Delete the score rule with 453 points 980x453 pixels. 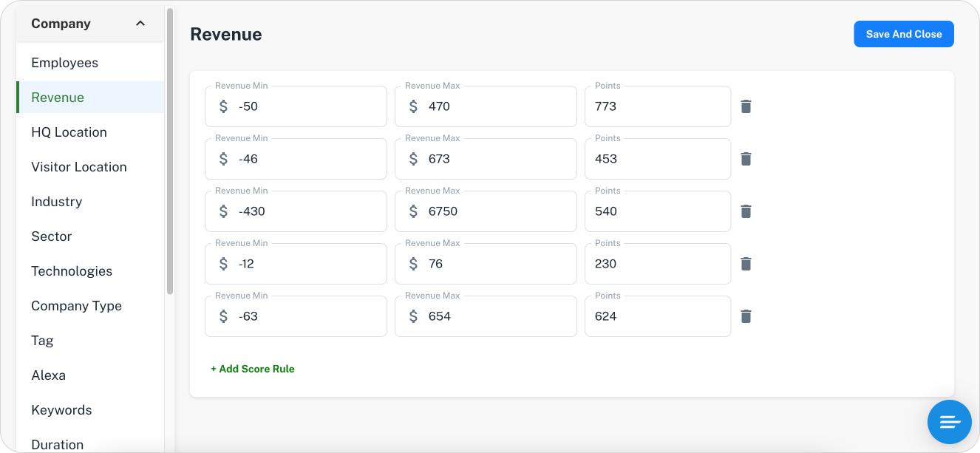pyautogui.click(x=746, y=159)
